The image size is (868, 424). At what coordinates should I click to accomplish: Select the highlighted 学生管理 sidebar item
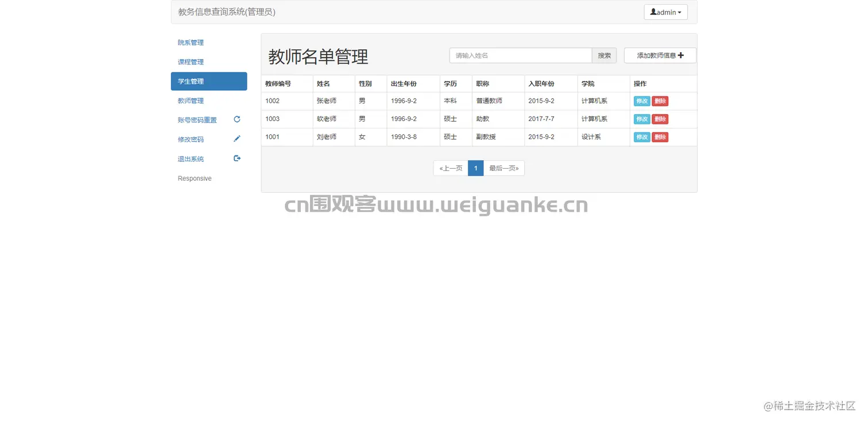[x=209, y=81]
